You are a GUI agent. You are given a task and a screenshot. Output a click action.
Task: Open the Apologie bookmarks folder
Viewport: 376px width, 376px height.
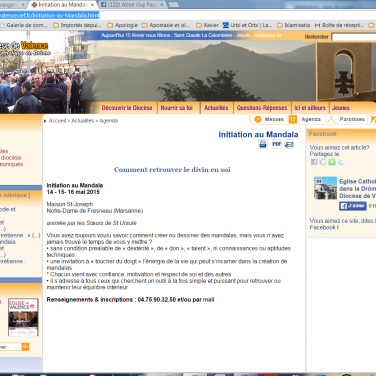coord(122,25)
